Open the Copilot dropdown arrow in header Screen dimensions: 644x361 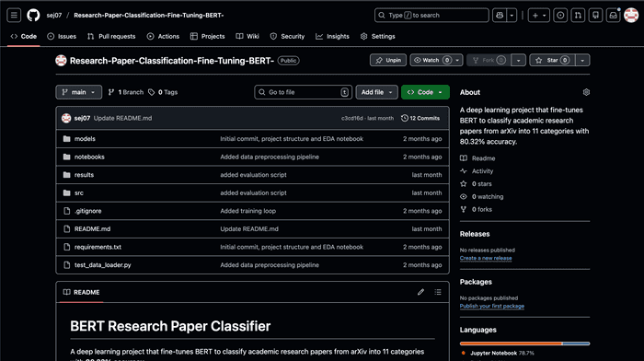512,16
